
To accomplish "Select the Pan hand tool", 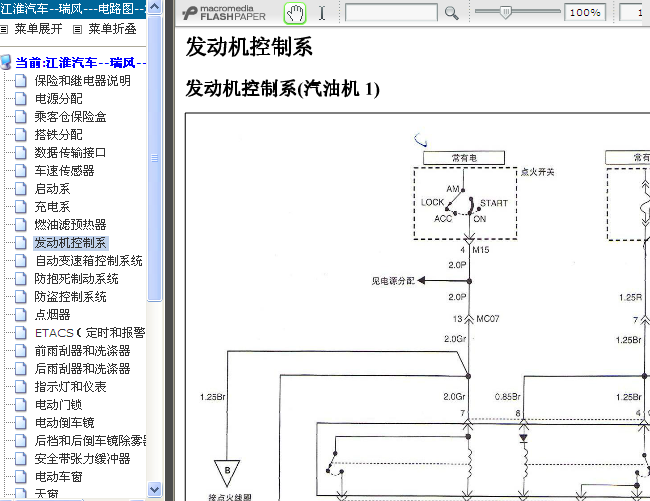I will coord(295,13).
